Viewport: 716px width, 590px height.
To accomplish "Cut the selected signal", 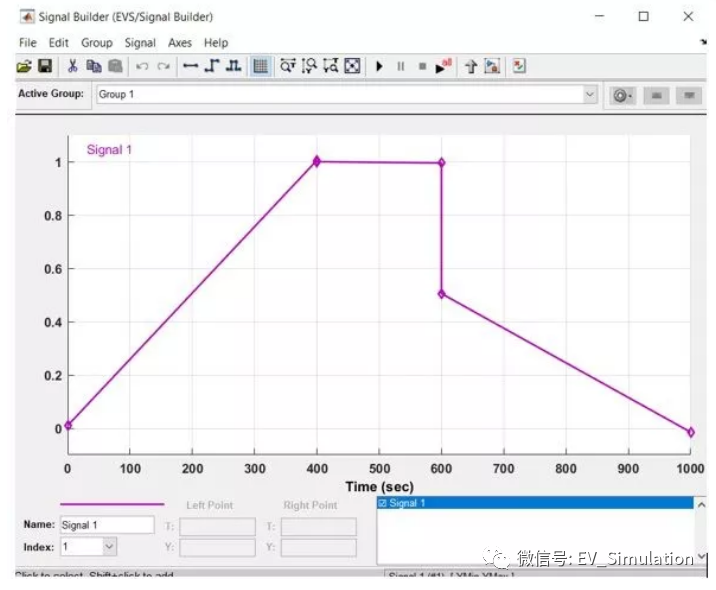I will click(x=72, y=67).
